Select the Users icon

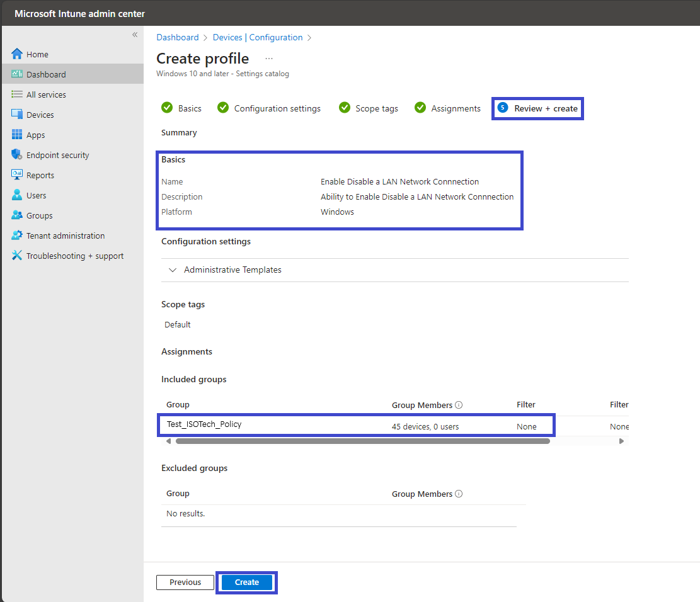17,195
